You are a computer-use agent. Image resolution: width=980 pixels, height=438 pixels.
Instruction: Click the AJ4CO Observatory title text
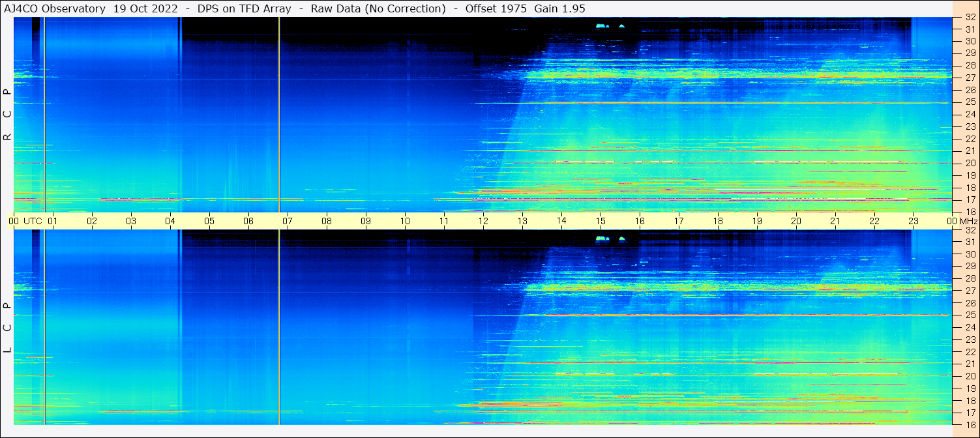pyautogui.click(x=55, y=8)
